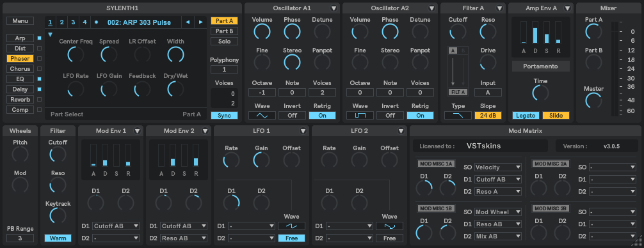Image resolution: width=644 pixels, height=248 pixels.
Task: Click the Phaser Center Freq knob
Action: [x=76, y=54]
